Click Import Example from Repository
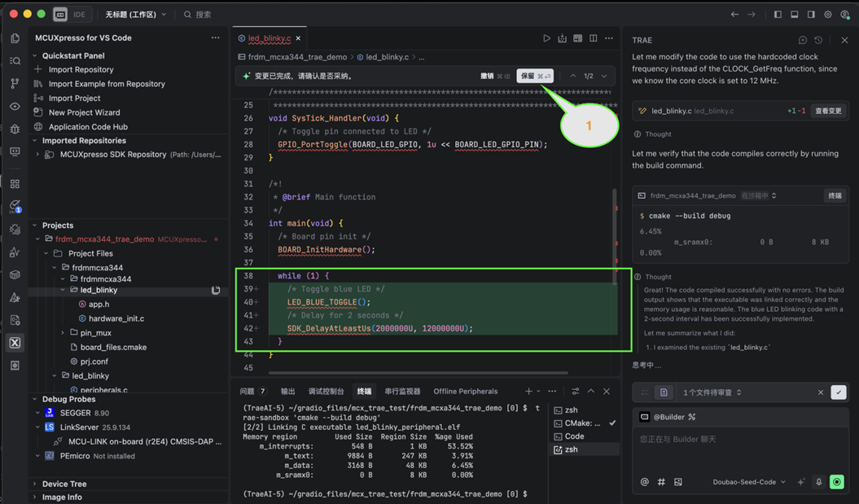Image resolution: width=859 pixels, height=504 pixels. click(107, 84)
